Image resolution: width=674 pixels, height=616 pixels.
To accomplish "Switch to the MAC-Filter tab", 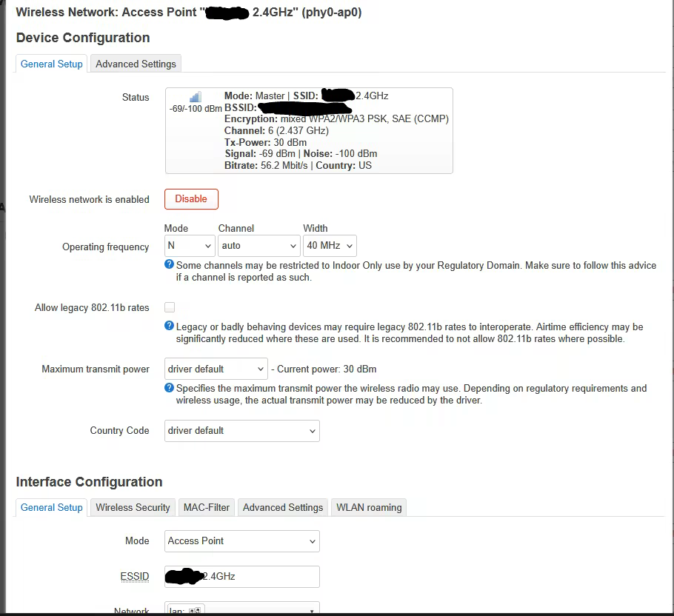I will click(207, 507).
